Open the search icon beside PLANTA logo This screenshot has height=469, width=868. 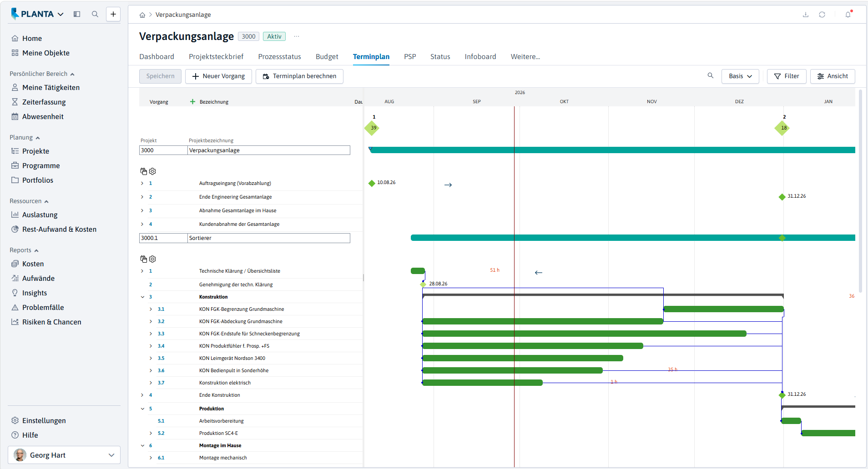95,14
